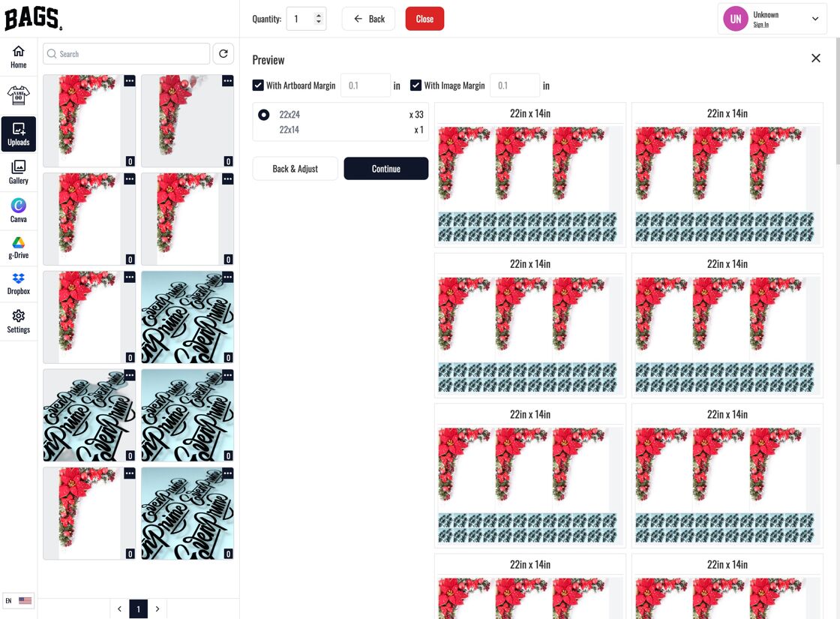Viewport: 840px width, 619px height.
Task: Click the UN user avatar
Action: pyautogui.click(x=736, y=19)
